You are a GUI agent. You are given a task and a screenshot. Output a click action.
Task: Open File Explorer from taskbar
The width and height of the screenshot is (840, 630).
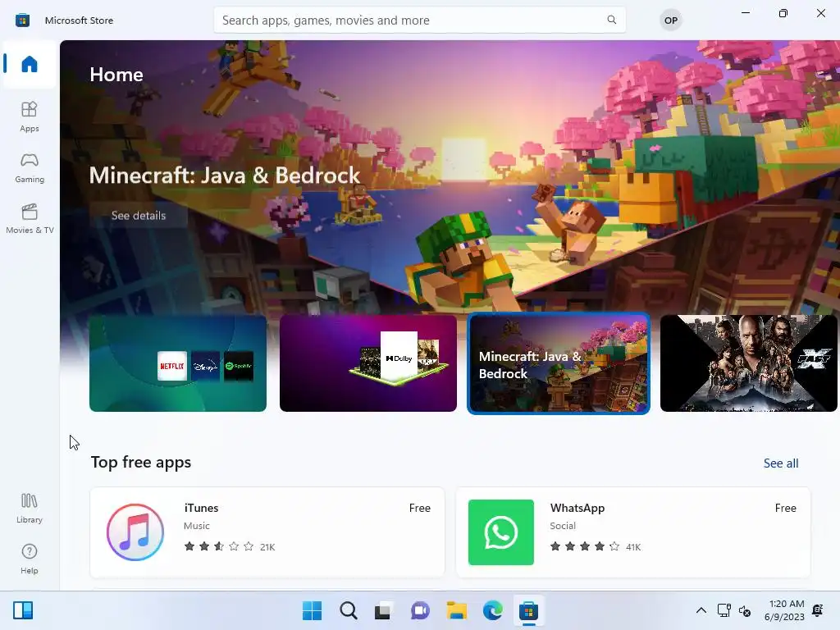(456, 610)
